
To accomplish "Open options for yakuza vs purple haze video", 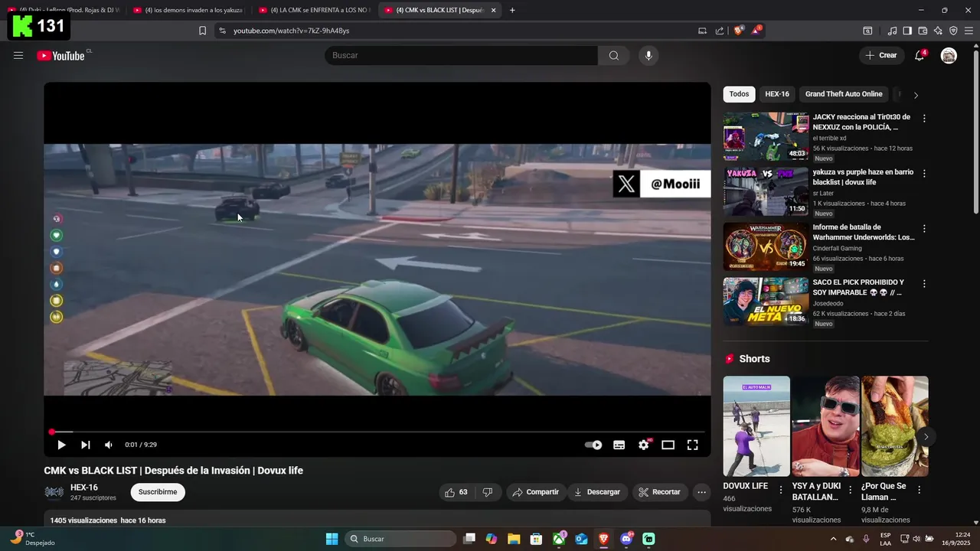I will pyautogui.click(x=924, y=174).
